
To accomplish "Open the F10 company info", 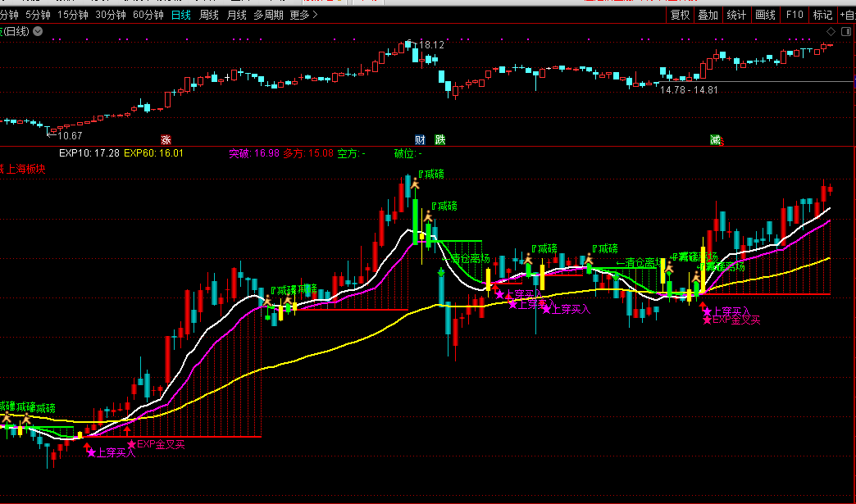I will [795, 15].
